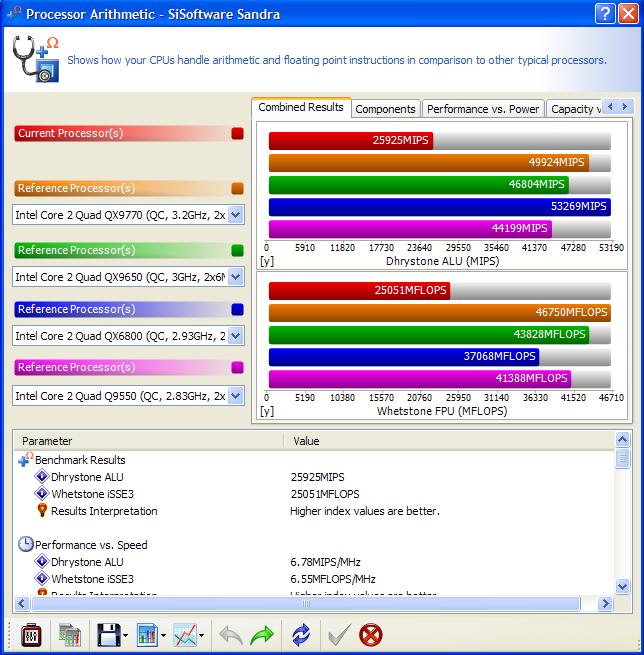Click the vertical scrollbar thumb in results list
Screen dimensions: 644x655
tap(622, 458)
